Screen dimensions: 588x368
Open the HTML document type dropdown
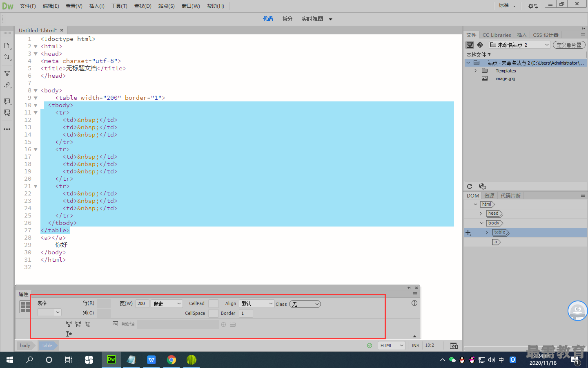[x=392, y=346]
